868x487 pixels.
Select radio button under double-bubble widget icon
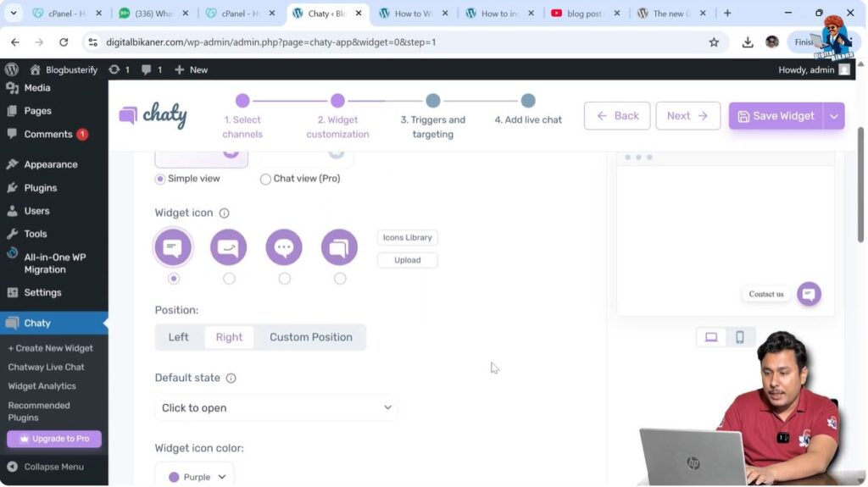(x=339, y=279)
